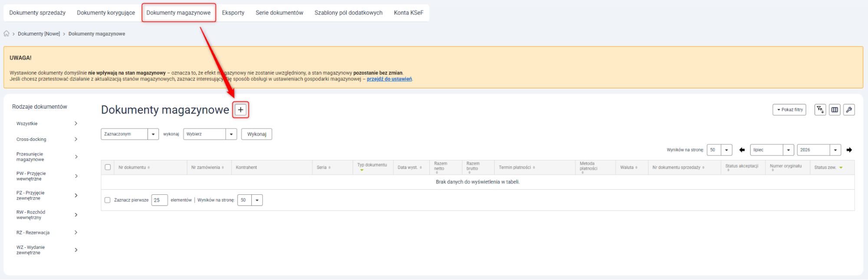This screenshot has height=280, width=868.
Task: Sort by Nr zamówienia column
Action: pyautogui.click(x=208, y=167)
